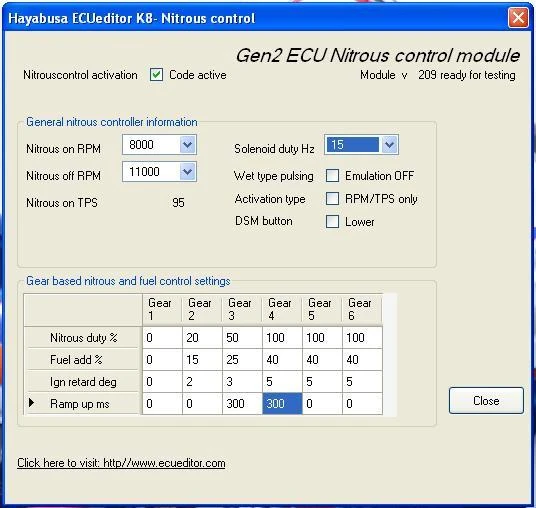The width and height of the screenshot is (536, 508).
Task: Select the Fuel add % row header
Action: 83,360
